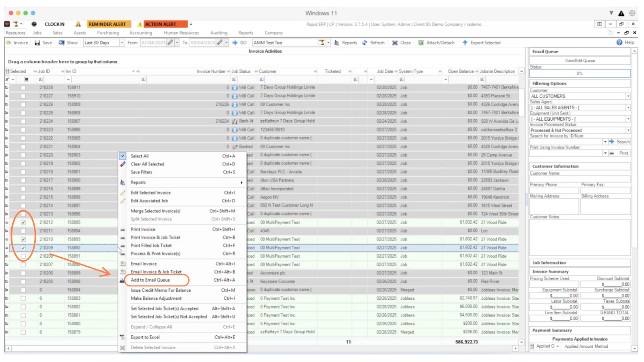This screenshot has width=644, height=362.
Task: Open the Human Resources menu tab
Action: click(181, 33)
